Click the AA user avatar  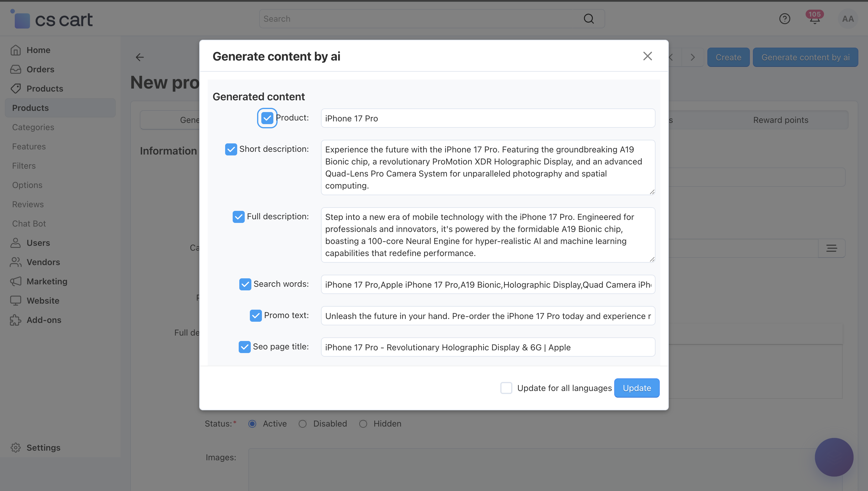848,19
